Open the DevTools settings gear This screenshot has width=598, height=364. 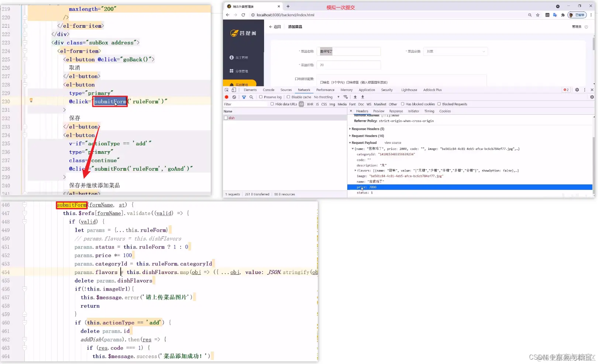(577, 90)
